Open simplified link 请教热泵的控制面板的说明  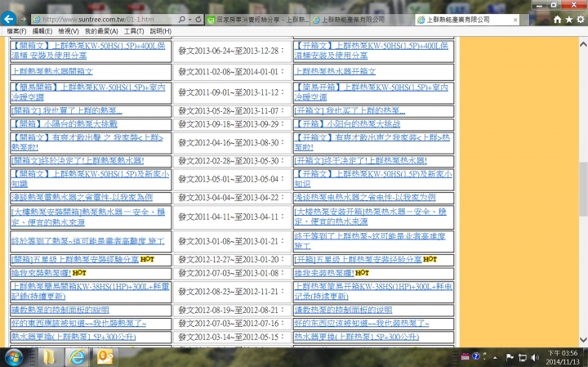[343, 310]
